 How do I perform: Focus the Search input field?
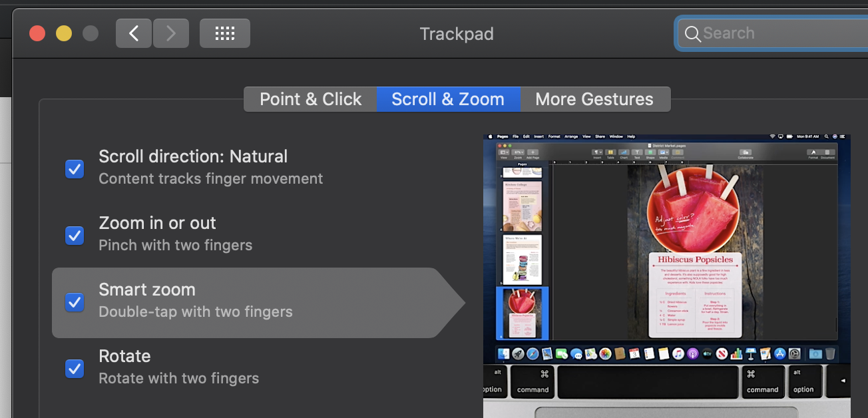(x=773, y=33)
